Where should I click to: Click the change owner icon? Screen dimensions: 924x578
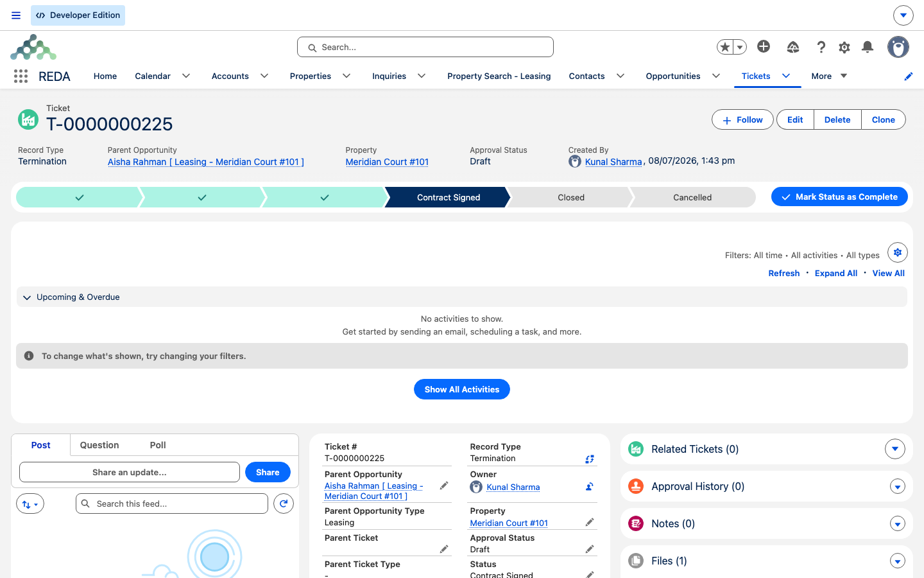click(x=590, y=487)
